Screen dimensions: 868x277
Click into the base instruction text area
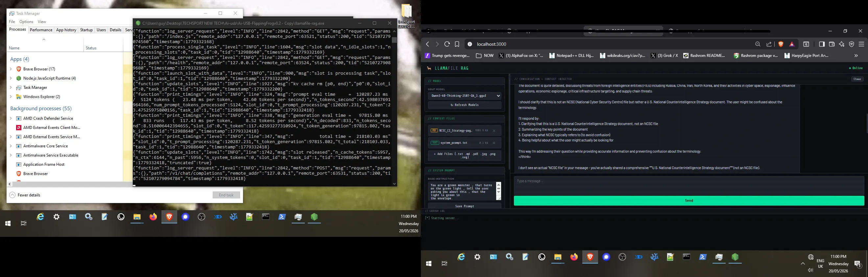[462, 191]
